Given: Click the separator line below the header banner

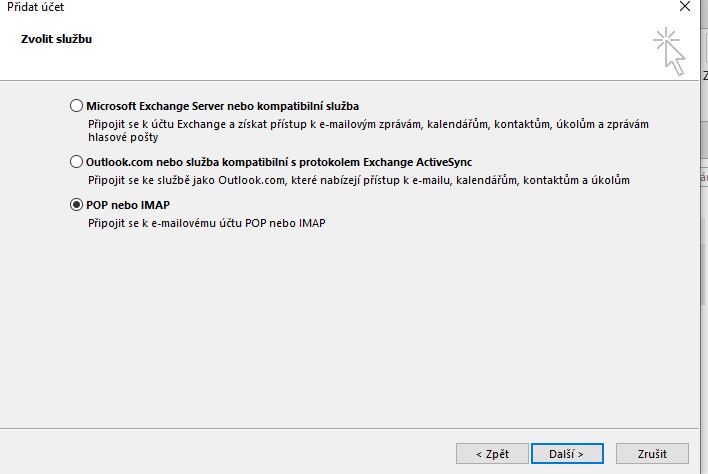Looking at the screenshot, I should (350, 80).
